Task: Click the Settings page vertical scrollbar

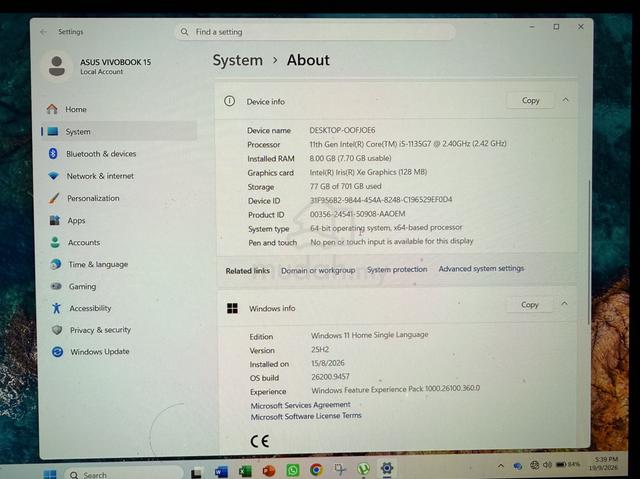Action: pyautogui.click(x=589, y=251)
